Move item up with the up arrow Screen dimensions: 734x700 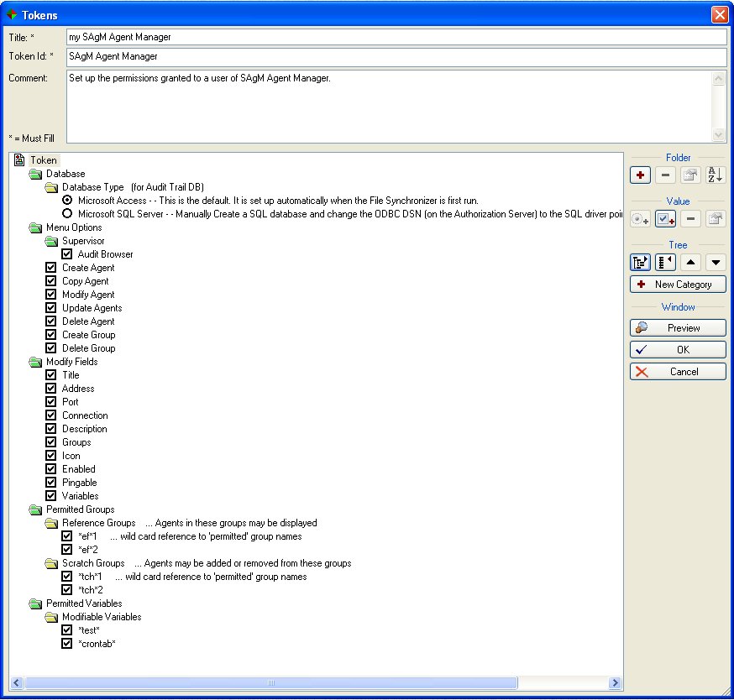pyautogui.click(x=690, y=262)
